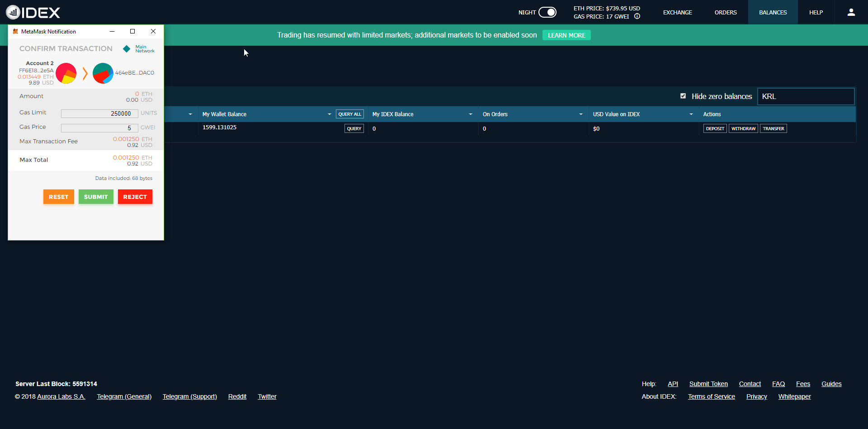This screenshot has width=868, height=429.
Task: Click the Learn More button
Action: coord(566,35)
